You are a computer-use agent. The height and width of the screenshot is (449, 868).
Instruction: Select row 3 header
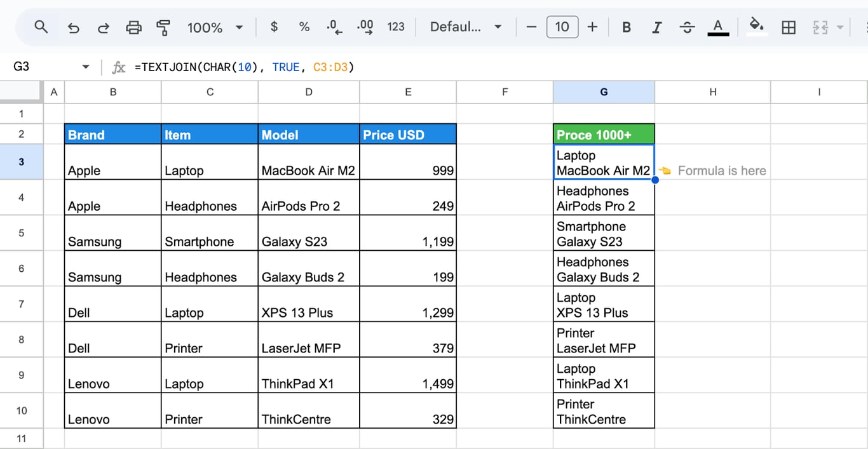pyautogui.click(x=22, y=162)
